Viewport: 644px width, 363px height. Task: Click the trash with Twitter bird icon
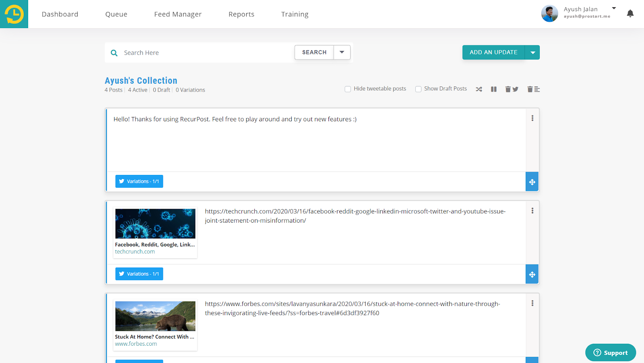pos(512,89)
